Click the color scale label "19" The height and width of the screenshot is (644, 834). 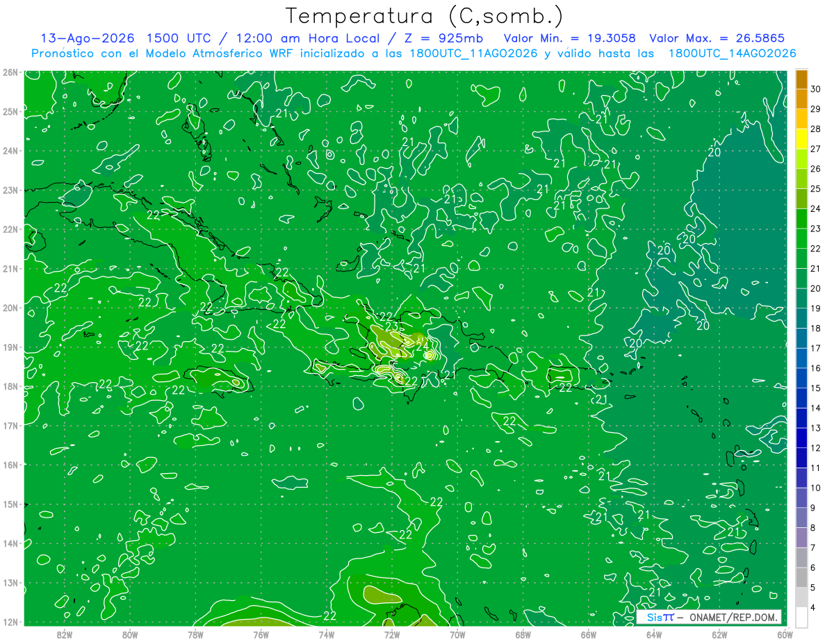816,308
